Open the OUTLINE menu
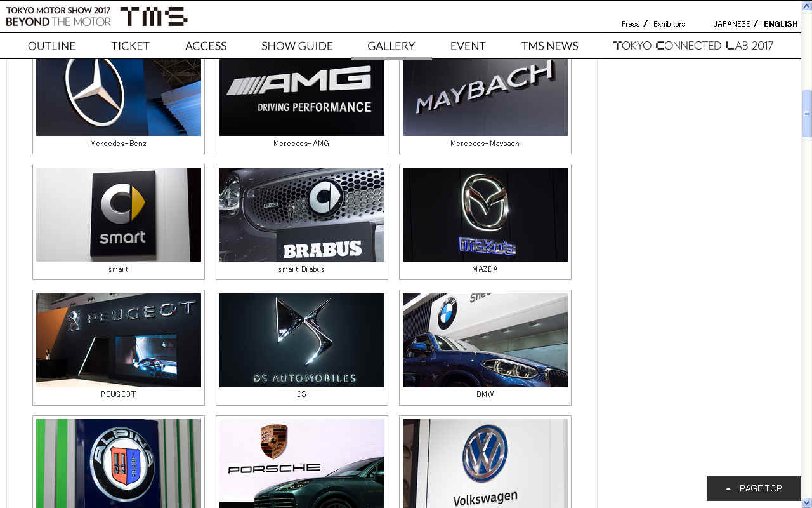This screenshot has width=812, height=508. pos(51,46)
